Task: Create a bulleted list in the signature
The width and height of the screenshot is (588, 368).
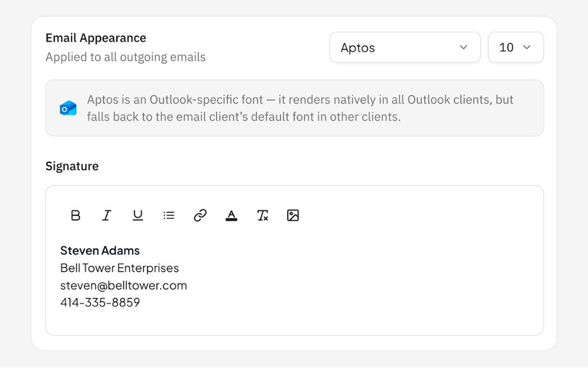Action: (168, 215)
